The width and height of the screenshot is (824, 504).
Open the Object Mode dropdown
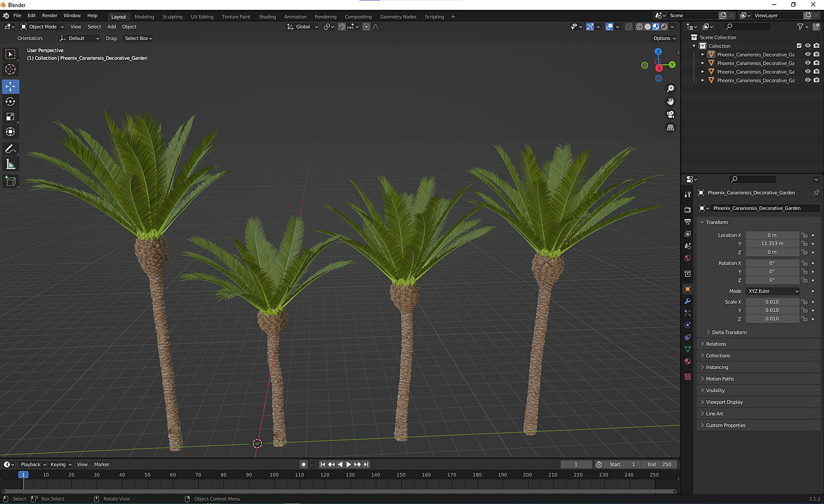[x=42, y=26]
